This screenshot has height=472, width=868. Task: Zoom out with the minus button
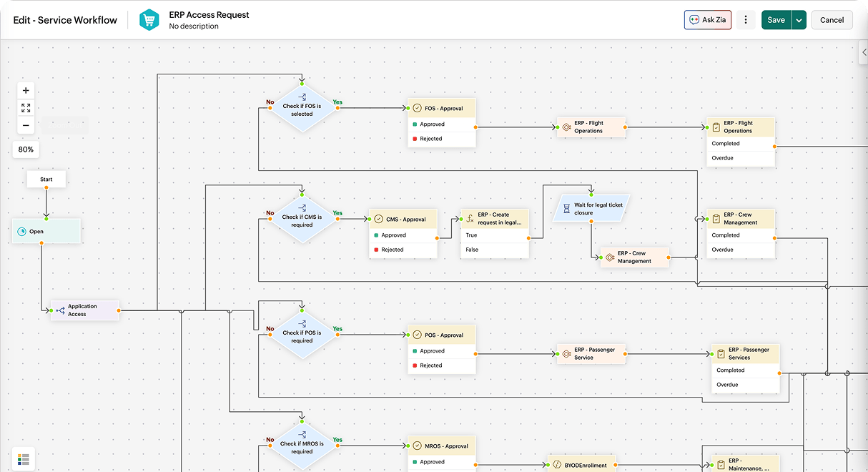[x=26, y=125]
